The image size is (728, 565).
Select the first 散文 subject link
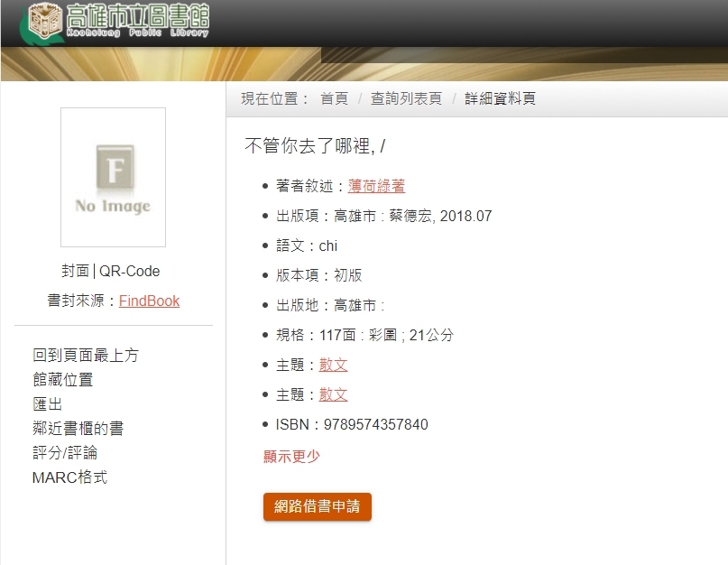point(332,364)
